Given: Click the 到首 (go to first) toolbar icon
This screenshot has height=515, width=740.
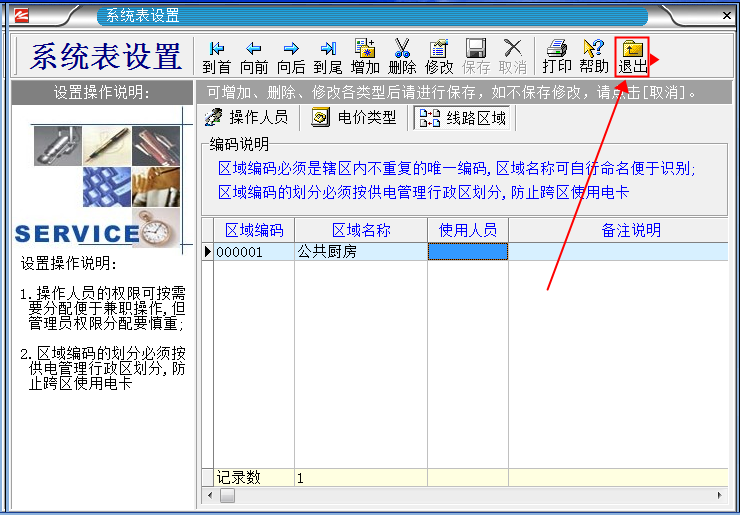Looking at the screenshot, I should [x=216, y=56].
